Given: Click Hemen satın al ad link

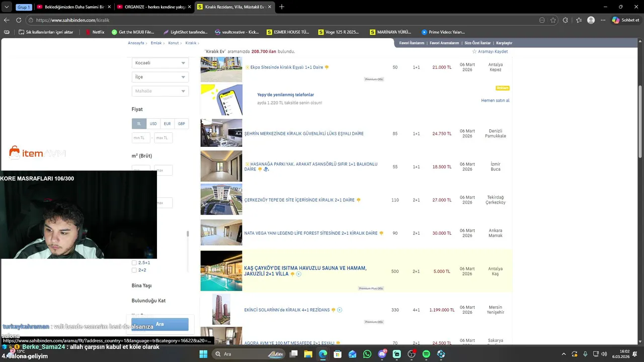Looking at the screenshot, I should click(x=495, y=101).
